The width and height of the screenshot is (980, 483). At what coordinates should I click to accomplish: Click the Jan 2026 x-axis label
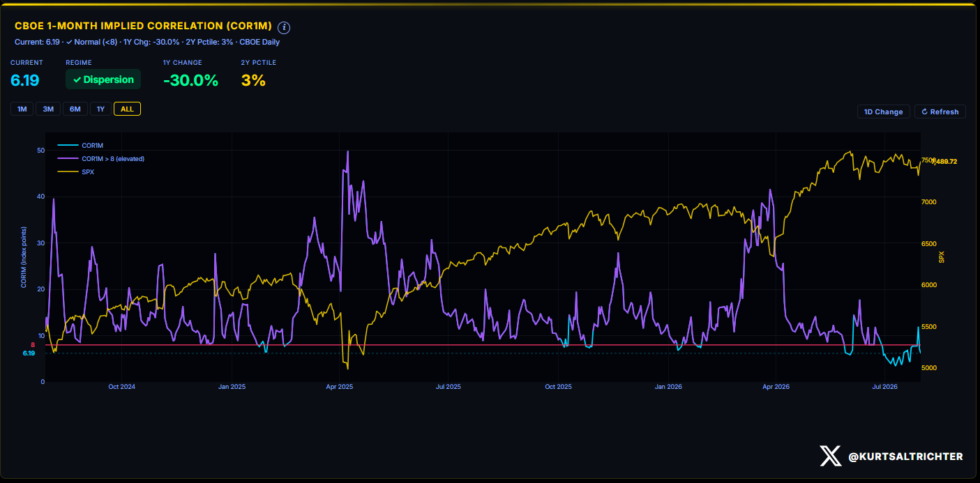(x=669, y=386)
